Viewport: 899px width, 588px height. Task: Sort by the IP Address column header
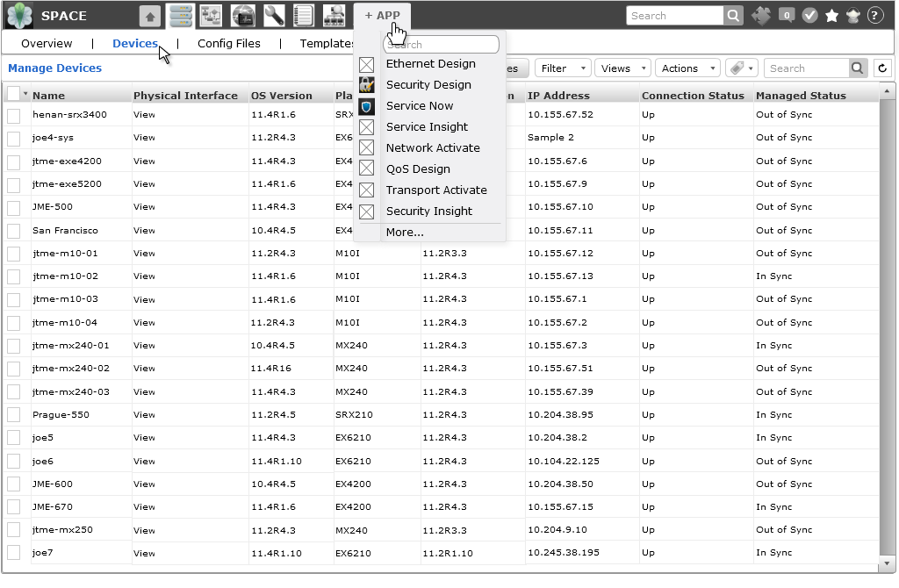pyautogui.click(x=558, y=96)
